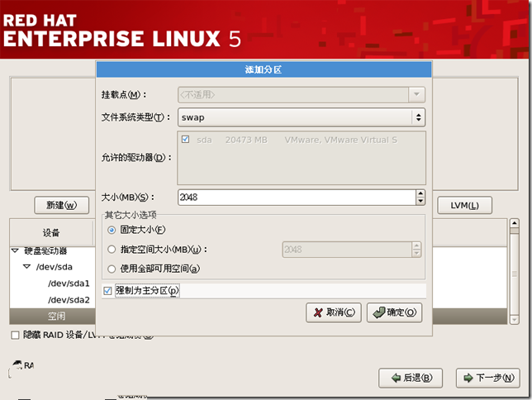Screen dimensions: 532x400
Task: Click the LVM button
Action: [465, 205]
